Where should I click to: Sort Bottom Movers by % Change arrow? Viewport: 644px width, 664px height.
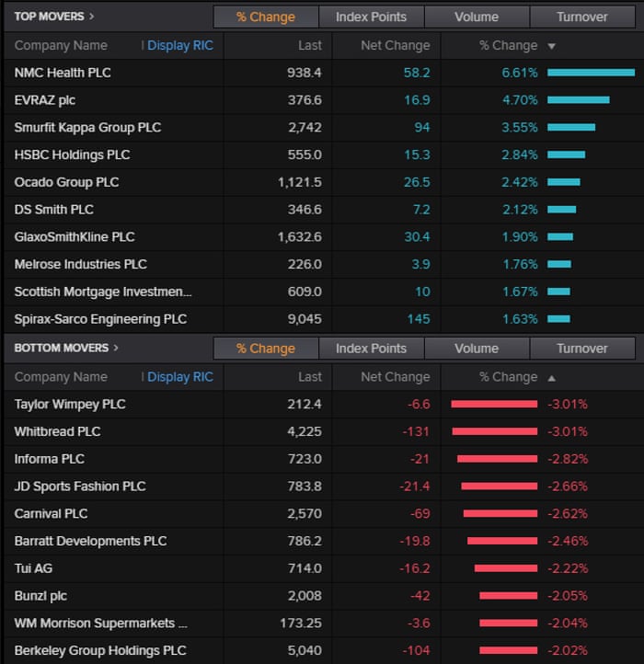point(551,377)
